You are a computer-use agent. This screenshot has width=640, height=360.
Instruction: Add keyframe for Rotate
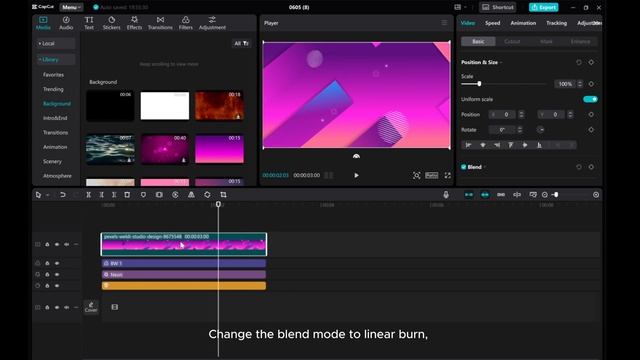[591, 130]
